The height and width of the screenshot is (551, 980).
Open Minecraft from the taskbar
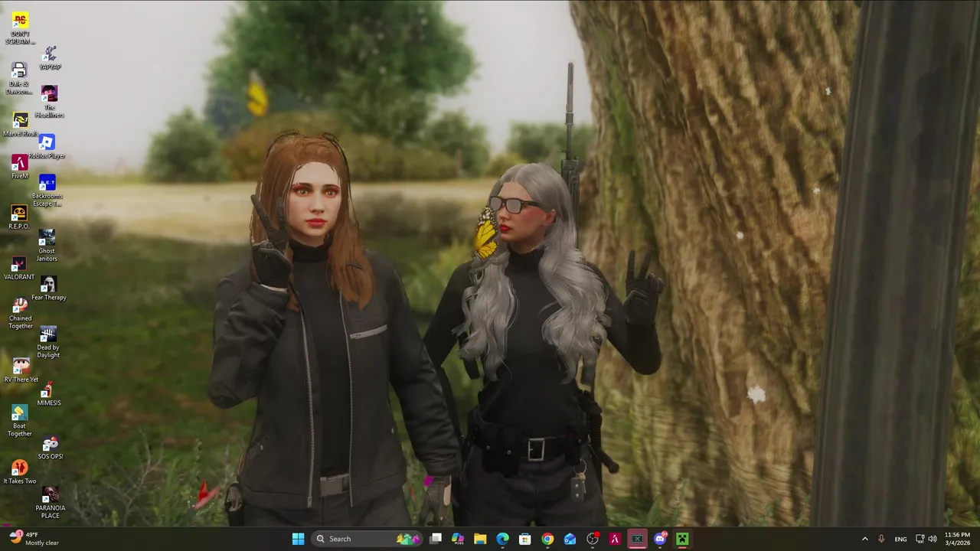point(682,539)
